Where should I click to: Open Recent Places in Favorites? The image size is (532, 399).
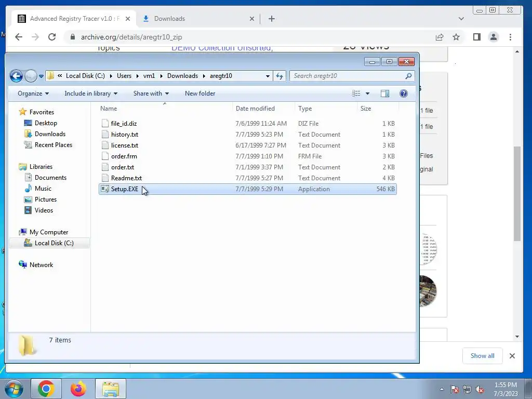coord(54,144)
